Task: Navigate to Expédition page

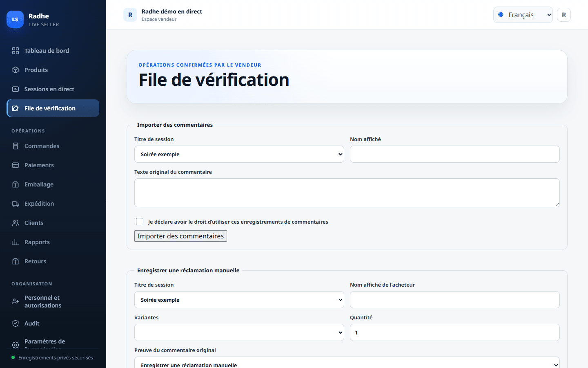Action: tap(53, 204)
